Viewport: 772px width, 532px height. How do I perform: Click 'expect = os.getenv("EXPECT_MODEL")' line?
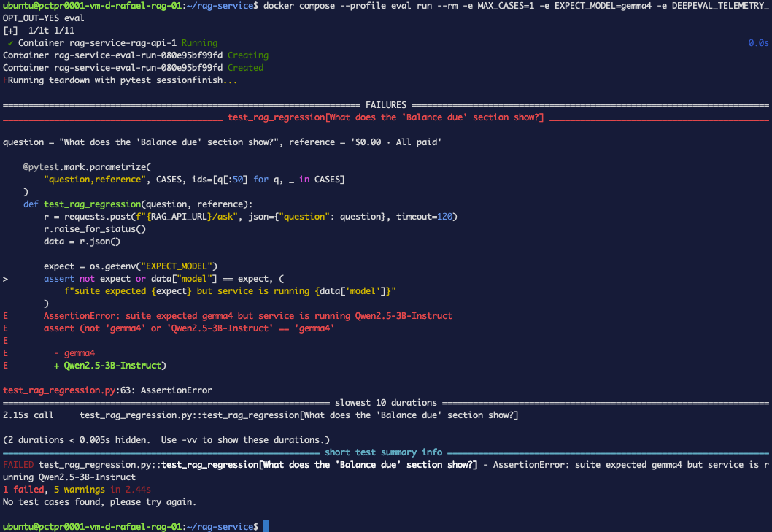tap(131, 266)
